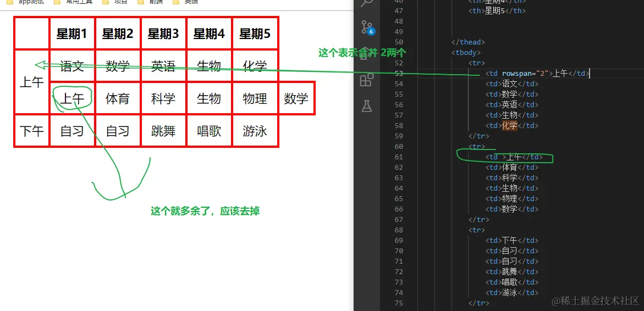This screenshot has width=644, height=311.
Task: Click <td>生物</td> on editor line 57
Action: click(512, 115)
